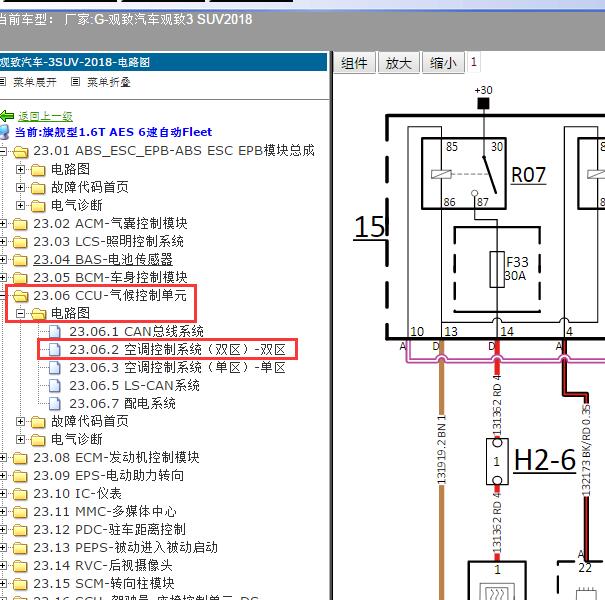
Task: Click the folder icon beside 23.08 ECM
Action: tap(20, 458)
